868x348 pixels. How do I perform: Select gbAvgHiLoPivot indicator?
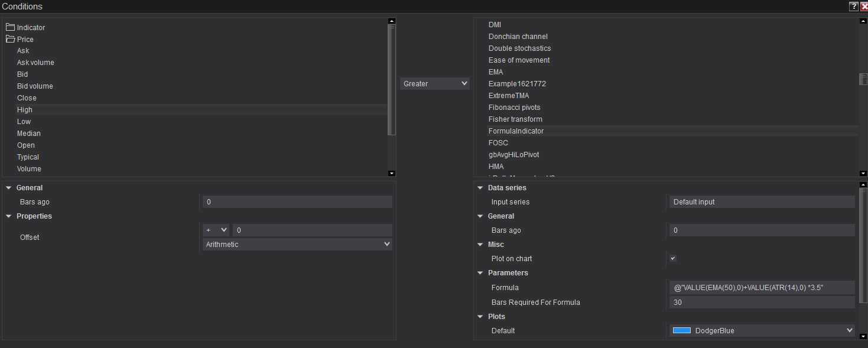(513, 155)
